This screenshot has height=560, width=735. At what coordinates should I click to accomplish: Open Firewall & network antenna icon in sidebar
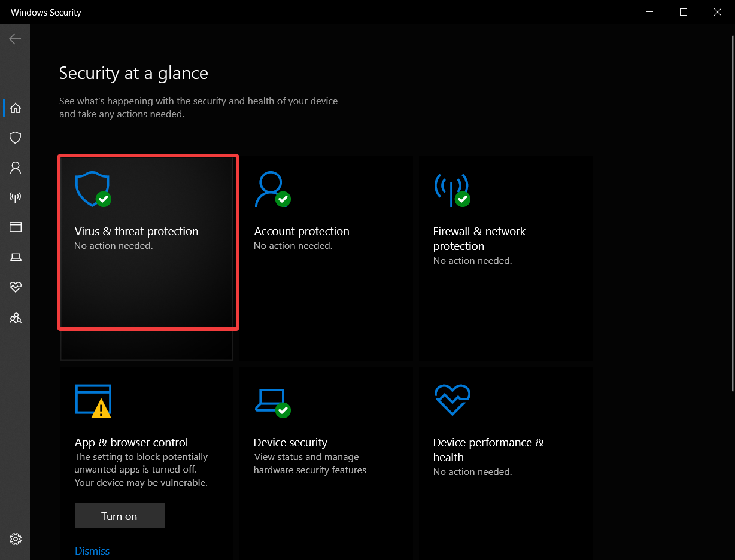click(16, 197)
